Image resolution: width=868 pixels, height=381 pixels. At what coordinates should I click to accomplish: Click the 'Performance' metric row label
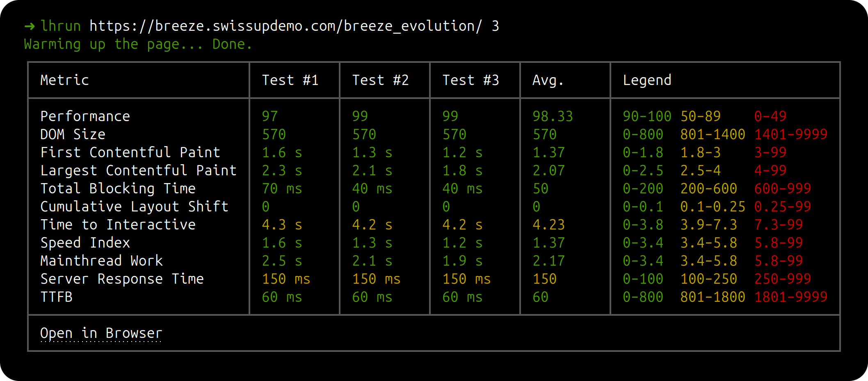[x=85, y=116]
